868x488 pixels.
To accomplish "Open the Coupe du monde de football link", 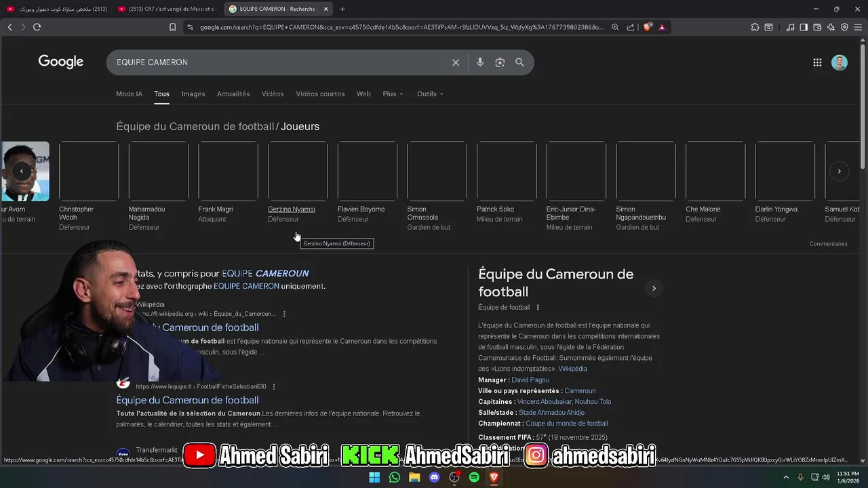I will click(567, 424).
